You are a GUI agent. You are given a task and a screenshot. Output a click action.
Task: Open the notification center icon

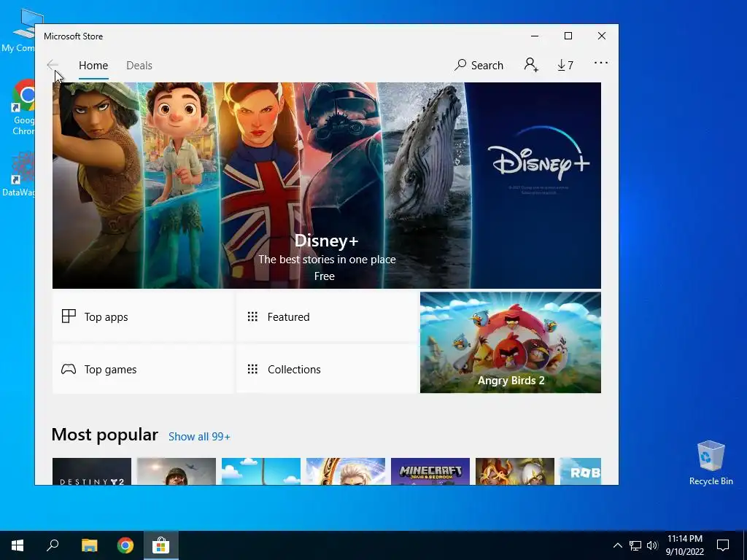(x=723, y=545)
